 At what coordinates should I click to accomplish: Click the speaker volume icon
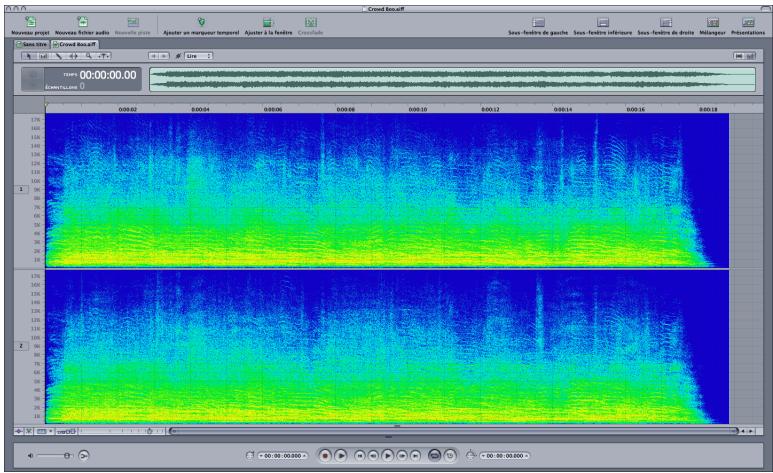click(x=30, y=456)
